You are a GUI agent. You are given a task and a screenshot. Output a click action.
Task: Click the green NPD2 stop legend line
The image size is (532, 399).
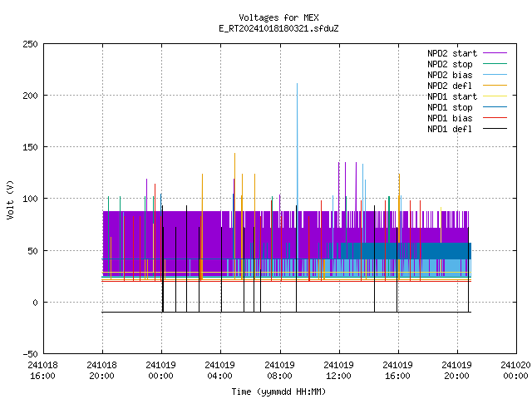click(495, 64)
